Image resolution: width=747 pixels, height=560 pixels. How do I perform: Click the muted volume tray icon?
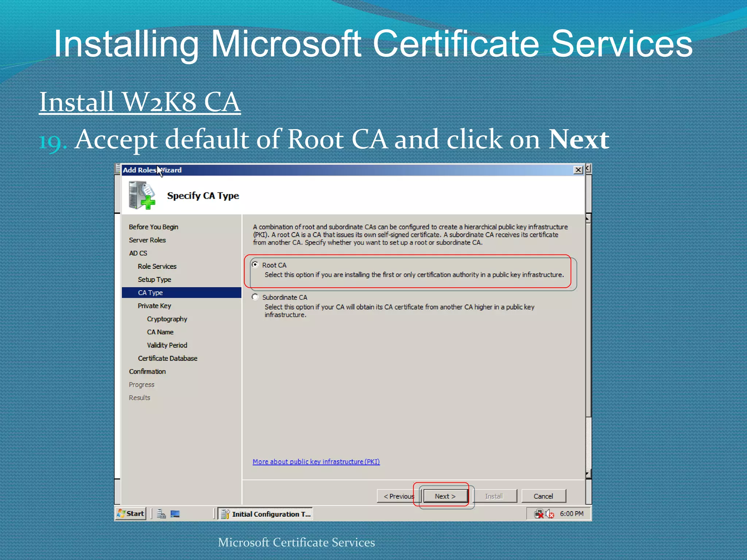pyautogui.click(x=550, y=514)
